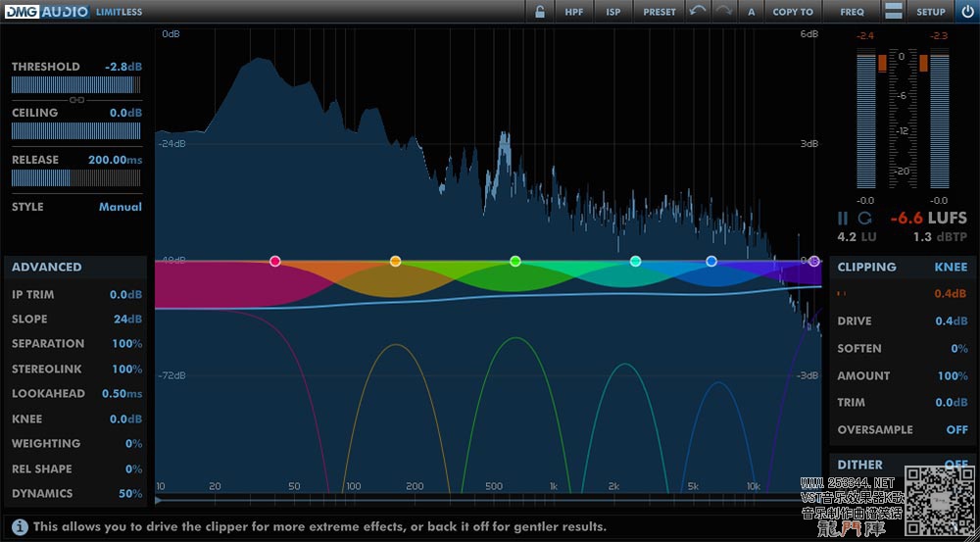980x542 pixels.
Task: Reset the loudness meter reading
Action: (864, 219)
